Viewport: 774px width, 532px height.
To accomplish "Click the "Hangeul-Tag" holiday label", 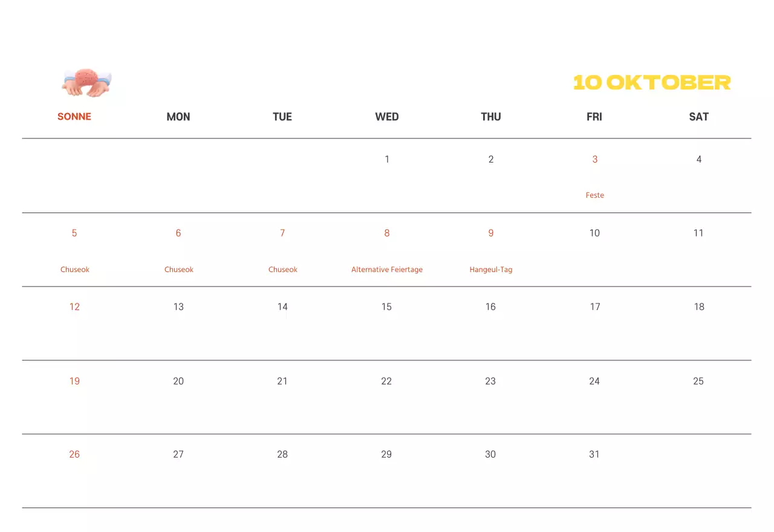I will [491, 270].
